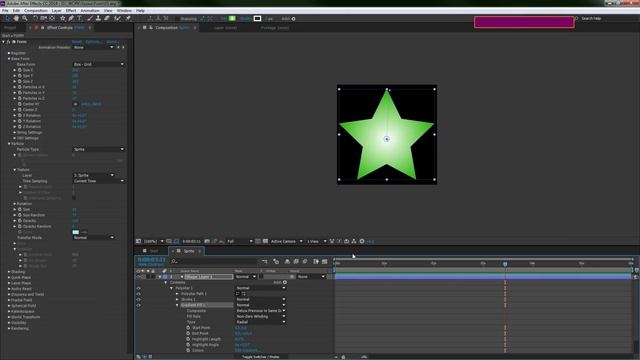Image resolution: width=640 pixels, height=360 pixels.
Task: Select the Type text tool
Action: (x=80, y=18)
